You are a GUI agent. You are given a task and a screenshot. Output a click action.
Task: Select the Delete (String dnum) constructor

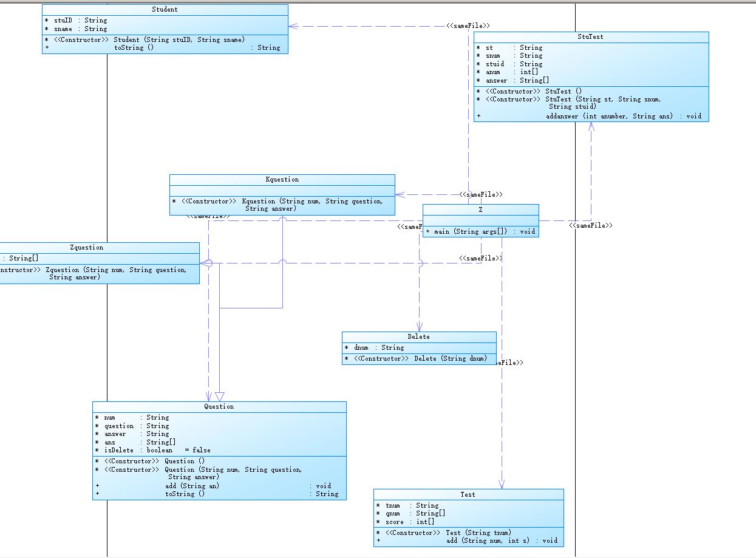click(416, 358)
